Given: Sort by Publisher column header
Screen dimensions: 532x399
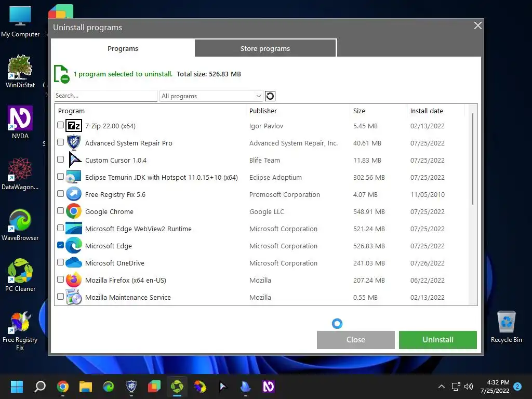Looking at the screenshot, I should (263, 111).
